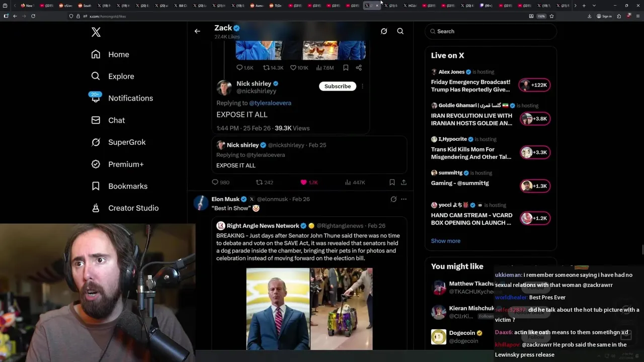Click the X logo in sidebar
Screen dimensions: 644x362
tap(96, 33)
